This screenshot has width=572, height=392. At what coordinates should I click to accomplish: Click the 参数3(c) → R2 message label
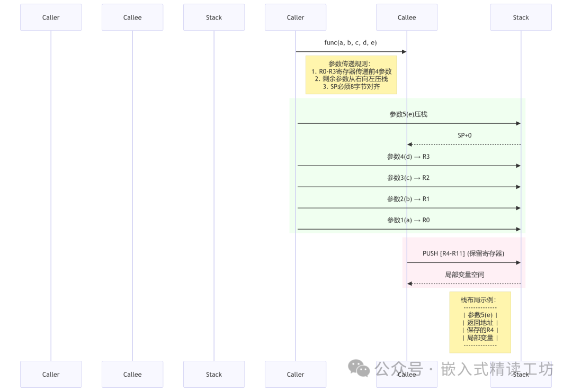pos(408,178)
